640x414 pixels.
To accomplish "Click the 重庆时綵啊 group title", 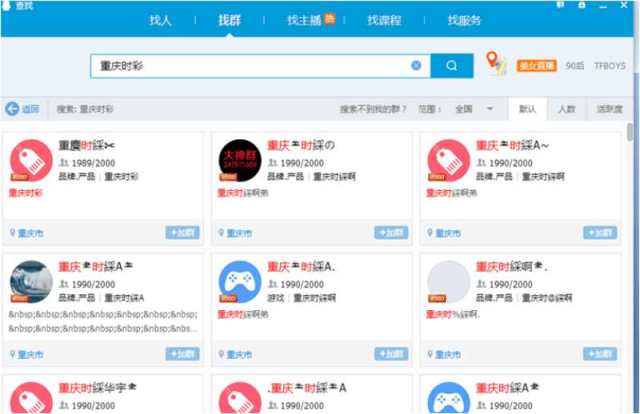I will 511,267.
